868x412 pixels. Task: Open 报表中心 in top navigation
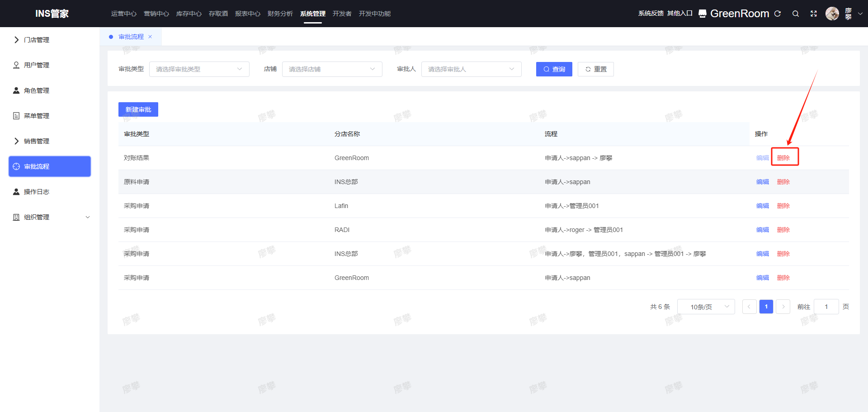tap(248, 14)
